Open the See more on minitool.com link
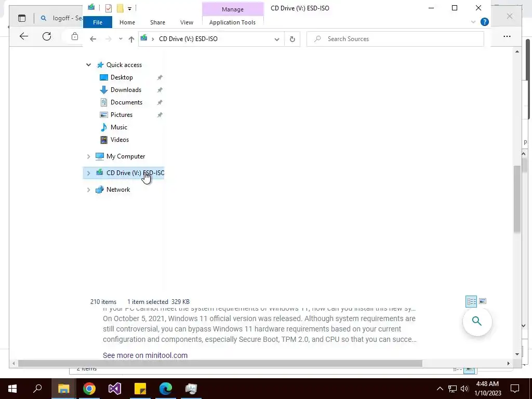The width and height of the screenshot is (532, 399). [x=145, y=355]
